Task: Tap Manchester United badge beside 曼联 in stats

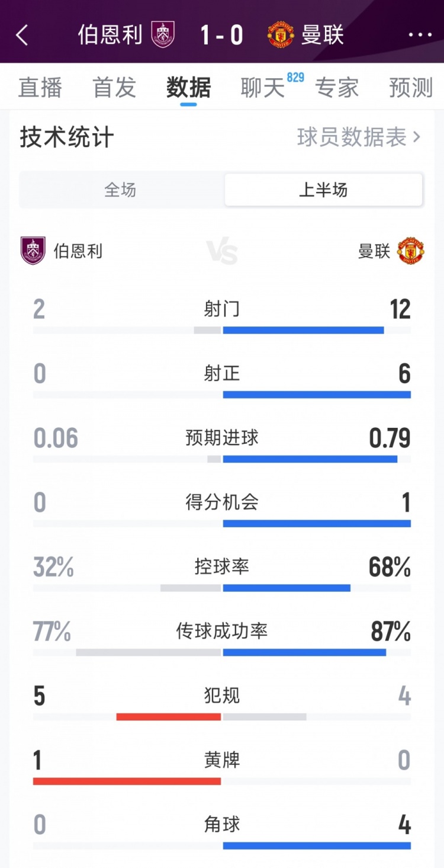Action: (x=411, y=251)
